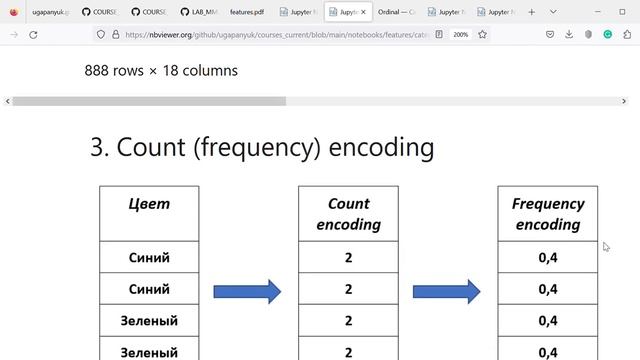Click the first 'Синий' cell
The height and width of the screenshot is (360, 640).
point(149,257)
